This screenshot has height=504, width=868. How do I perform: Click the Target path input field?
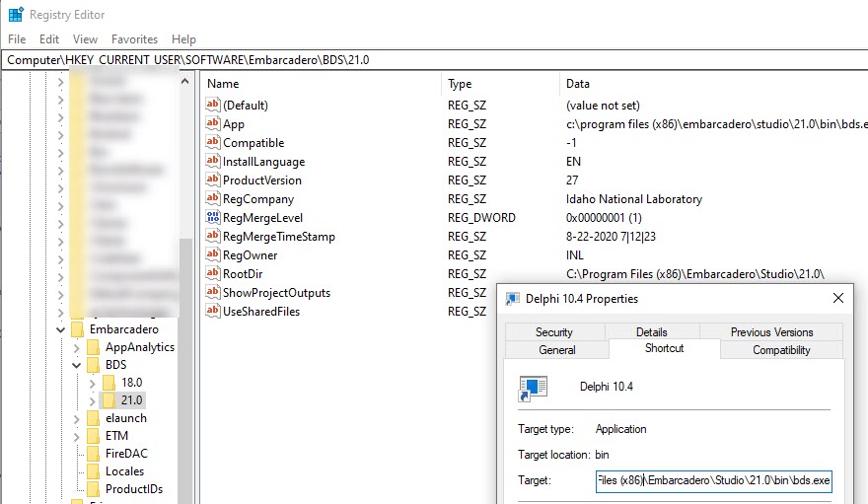point(713,480)
